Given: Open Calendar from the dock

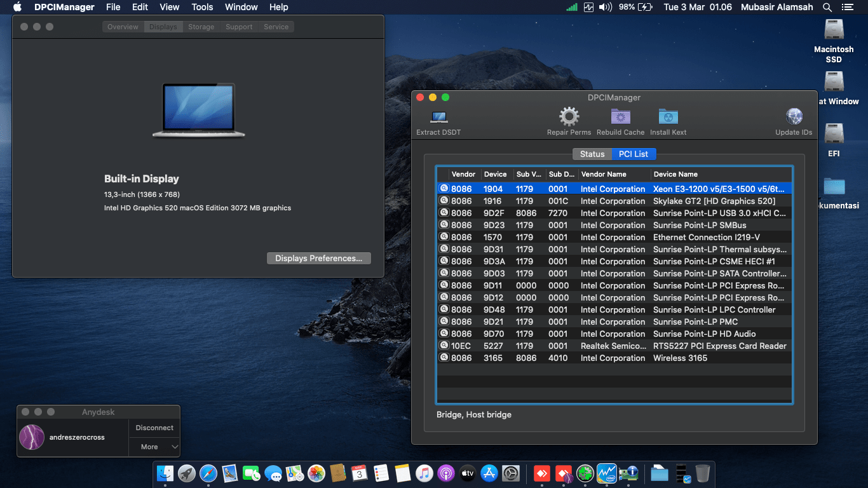Looking at the screenshot, I should point(360,473).
